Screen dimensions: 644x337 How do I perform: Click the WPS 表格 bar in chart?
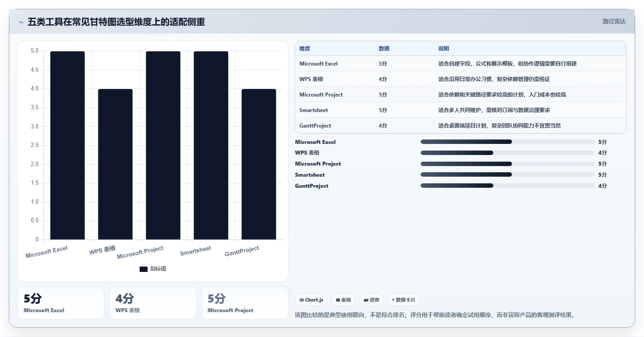coord(115,164)
